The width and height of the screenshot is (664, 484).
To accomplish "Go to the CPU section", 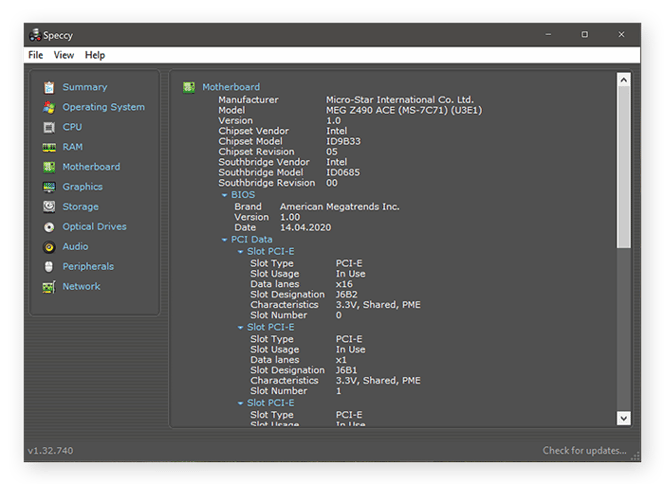I will [72, 127].
